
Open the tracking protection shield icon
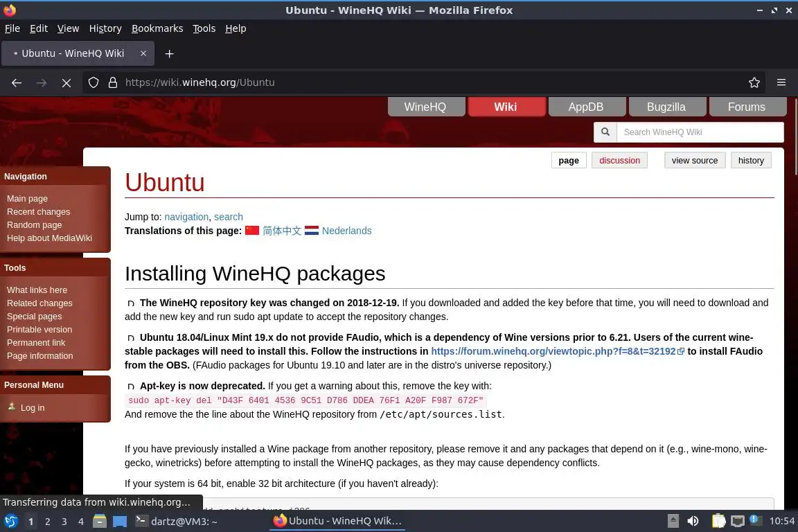pyautogui.click(x=93, y=82)
